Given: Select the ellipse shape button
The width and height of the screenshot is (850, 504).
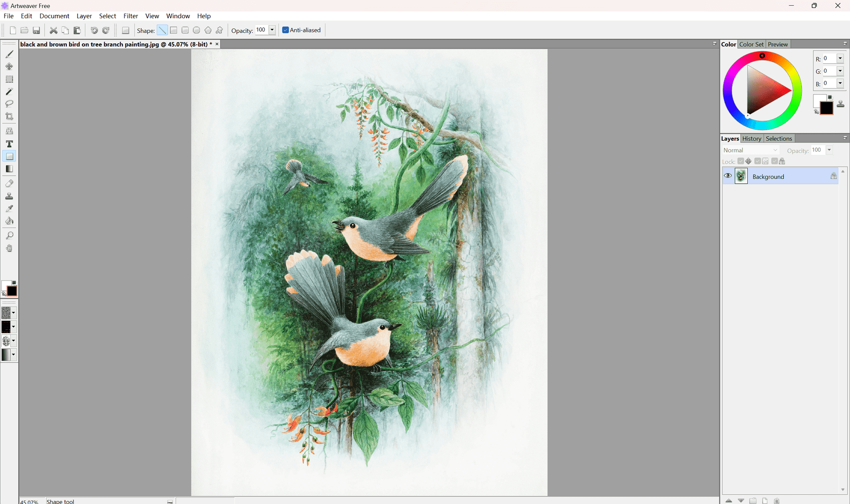Looking at the screenshot, I should coord(197,31).
